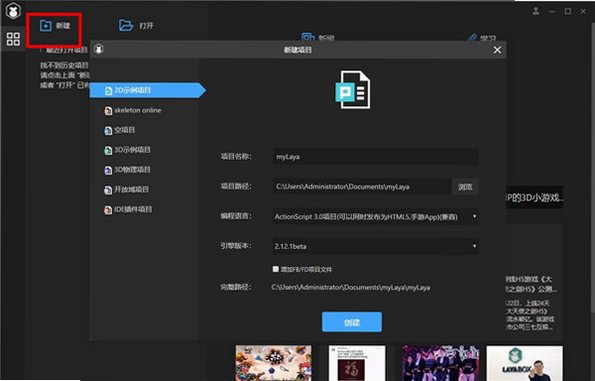This screenshot has height=381, width=595.
Task: Open the colorful game thumbnail in background
Action: pos(273,363)
